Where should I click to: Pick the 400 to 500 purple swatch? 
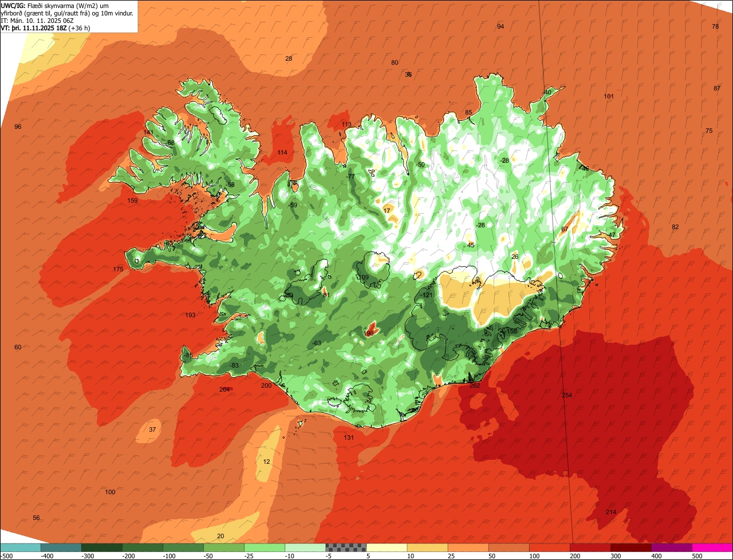click(x=671, y=547)
